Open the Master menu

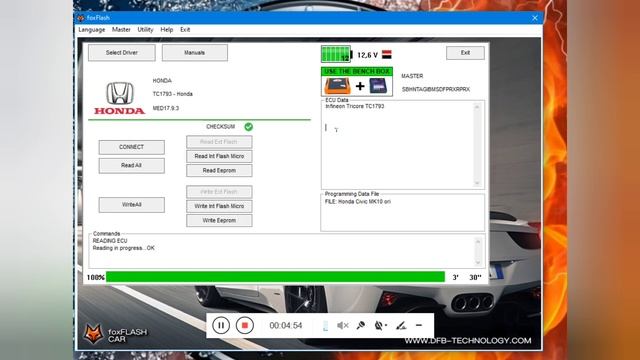point(121,30)
